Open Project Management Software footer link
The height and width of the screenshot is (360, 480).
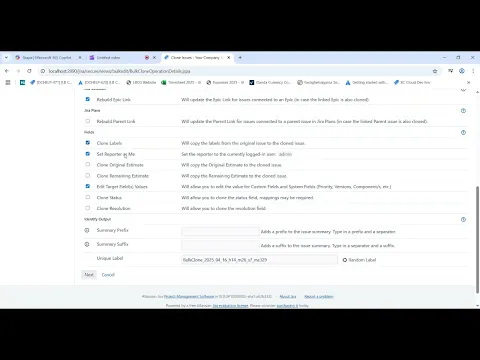(189, 297)
